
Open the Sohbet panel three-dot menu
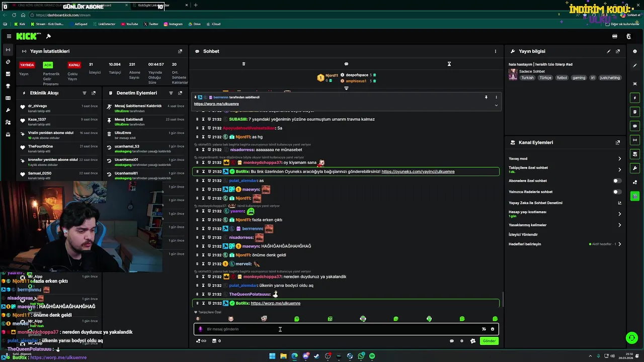click(496, 51)
